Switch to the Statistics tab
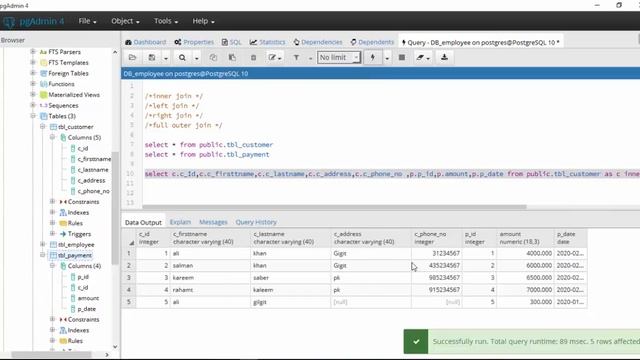Image resolution: width=640 pixels, height=360 pixels. tap(267, 42)
